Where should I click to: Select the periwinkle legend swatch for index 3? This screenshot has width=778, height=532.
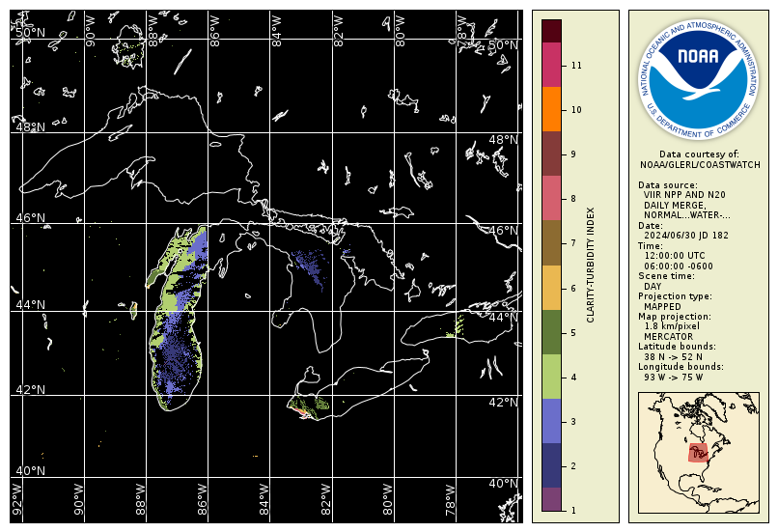point(551,421)
